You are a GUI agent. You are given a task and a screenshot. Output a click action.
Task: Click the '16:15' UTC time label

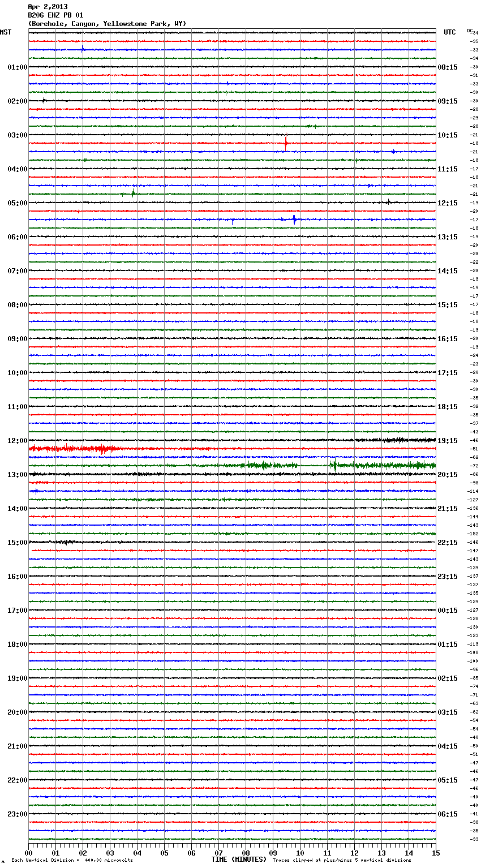(448, 339)
